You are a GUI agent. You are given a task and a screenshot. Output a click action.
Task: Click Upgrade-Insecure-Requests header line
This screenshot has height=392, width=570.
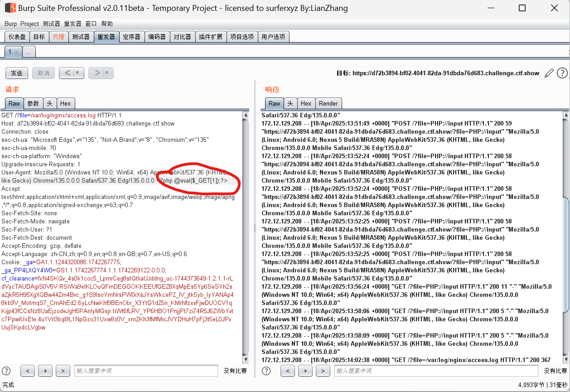click(41, 164)
